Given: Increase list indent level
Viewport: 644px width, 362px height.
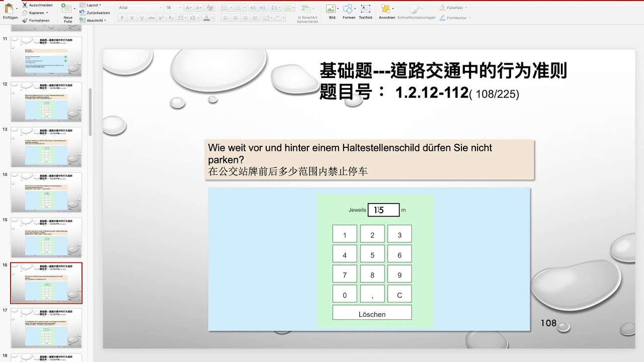Looking at the screenshot, I should [263, 8].
